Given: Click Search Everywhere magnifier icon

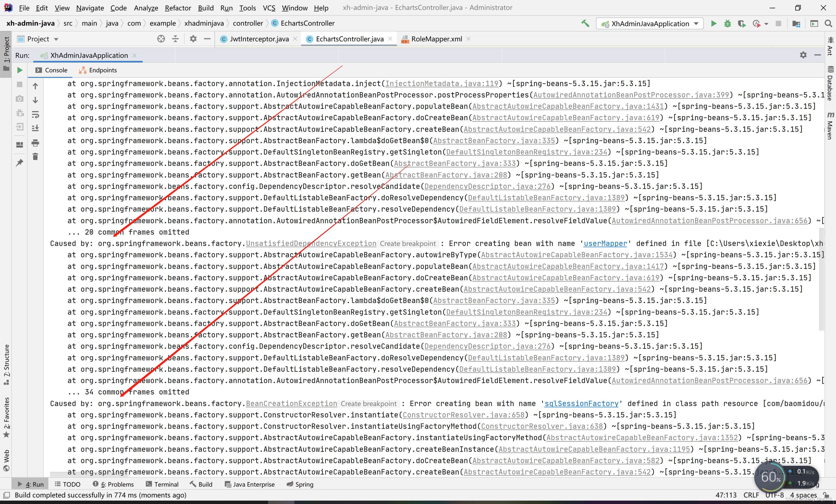Looking at the screenshot, I should coord(828,23).
